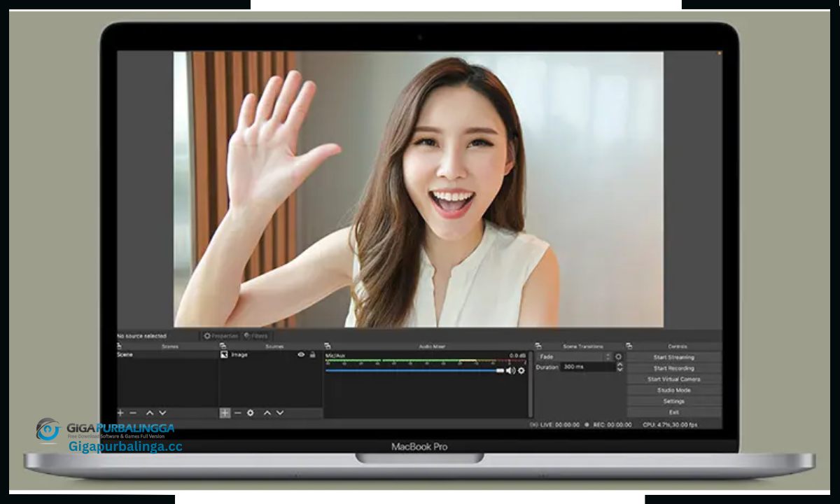840x504 pixels.
Task: Click the '0.0 dB' Mic/Aux level value
Action: (517, 356)
